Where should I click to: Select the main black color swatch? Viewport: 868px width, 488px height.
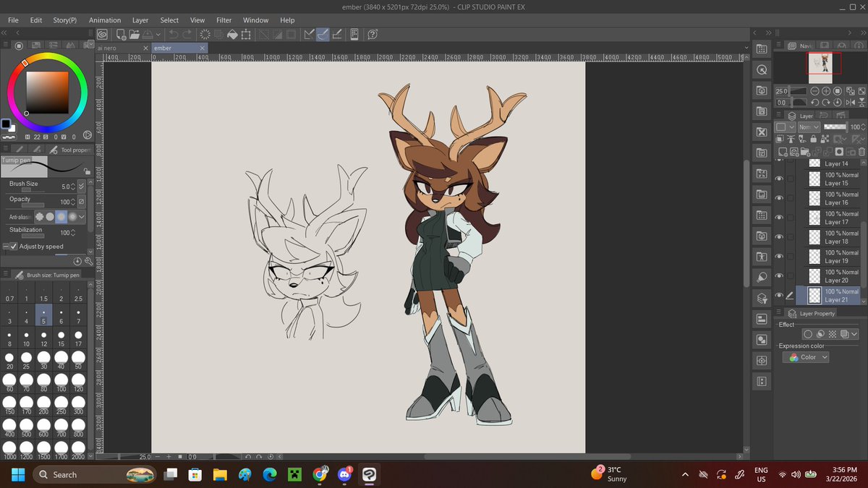point(6,124)
